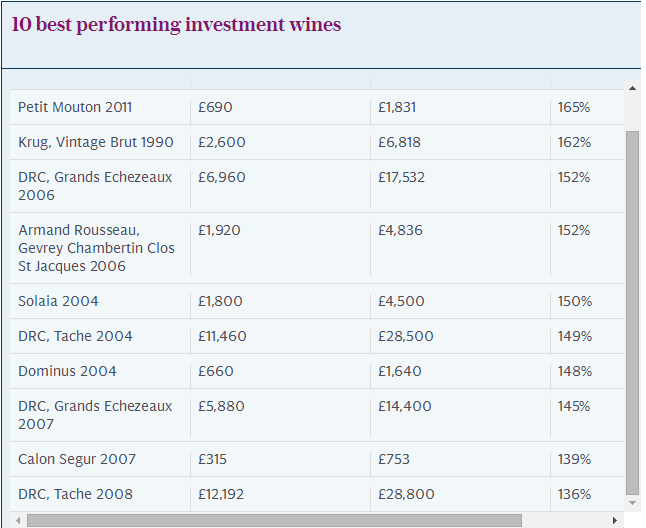Select the '136%' percentage cell

pos(587,494)
